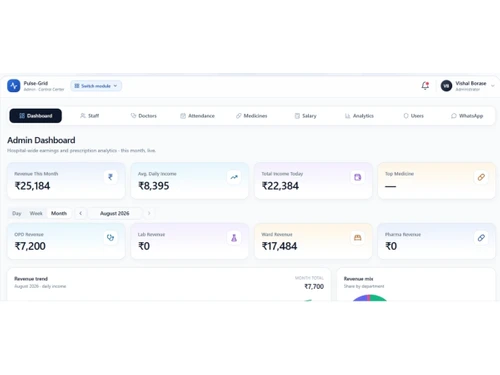Select the Week range toggle
This screenshot has width=500, height=375.
tap(36, 213)
